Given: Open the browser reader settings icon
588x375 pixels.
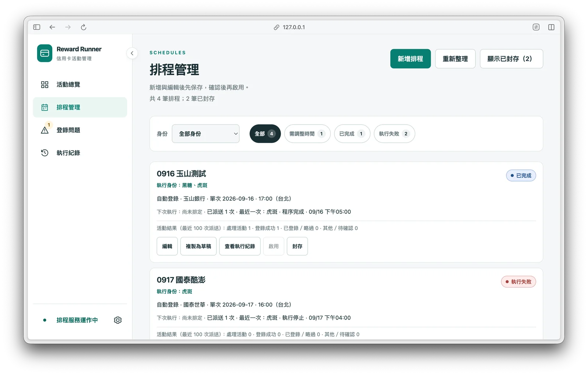Looking at the screenshot, I should 536,27.
